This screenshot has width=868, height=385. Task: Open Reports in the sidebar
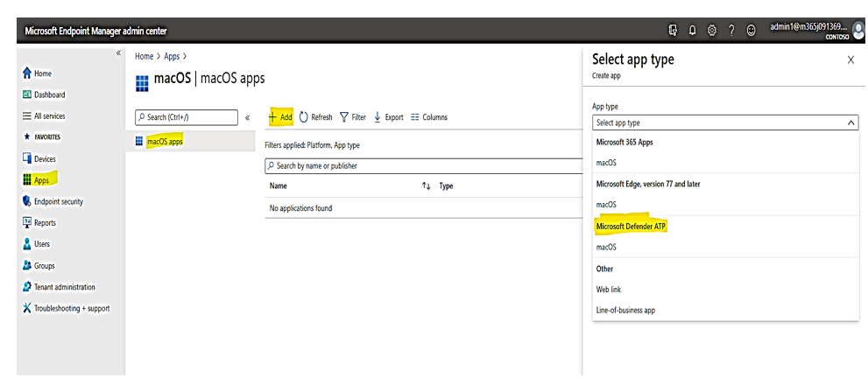(39, 222)
